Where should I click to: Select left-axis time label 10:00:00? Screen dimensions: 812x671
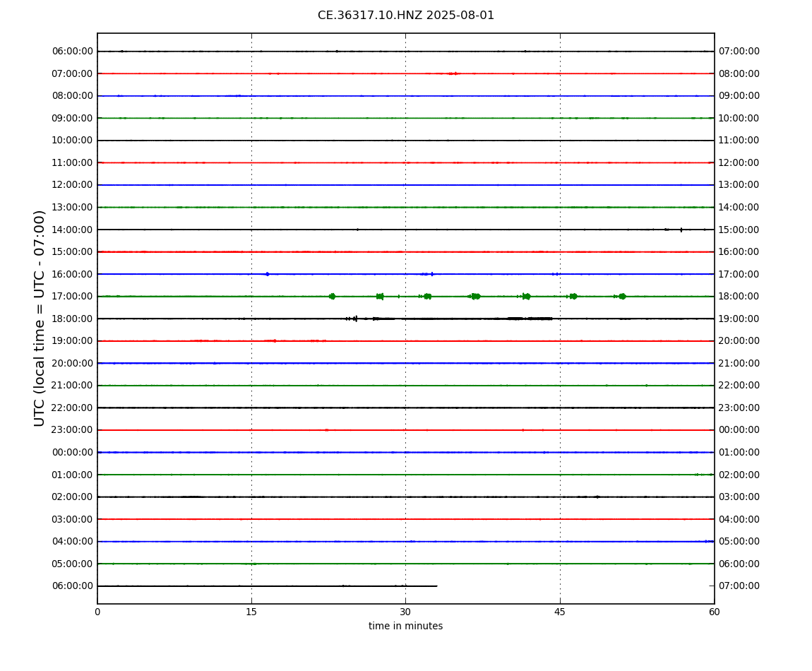[x=73, y=141]
